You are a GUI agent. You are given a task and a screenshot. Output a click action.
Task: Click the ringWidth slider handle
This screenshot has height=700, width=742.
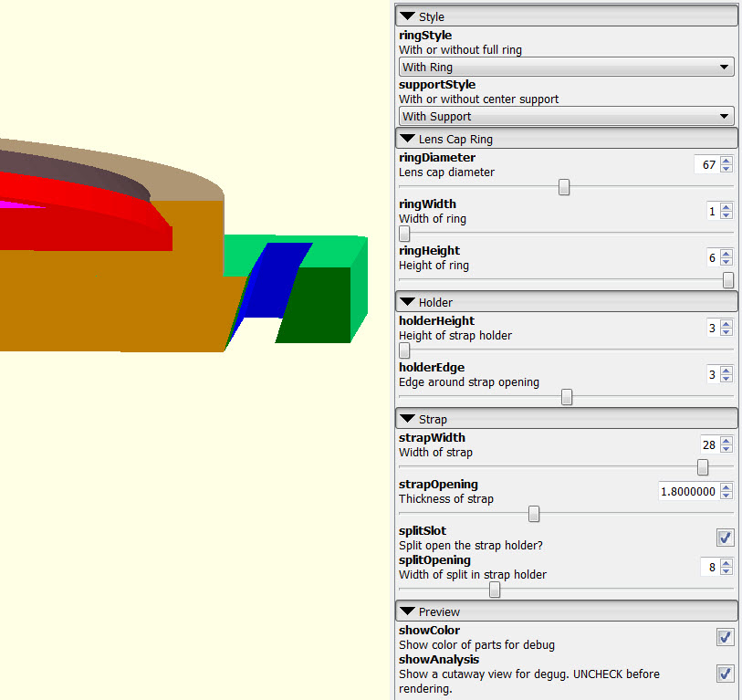(404, 234)
